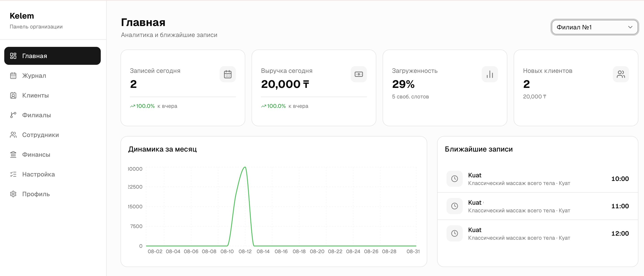Click the 100.0% trend under Выручка сегодня
The width and height of the screenshot is (644, 276).
coord(274,106)
